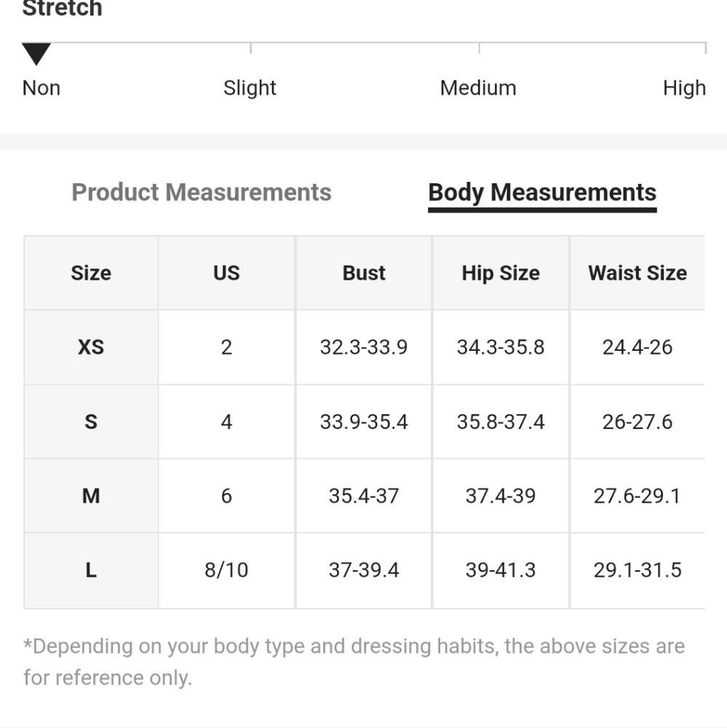Click the Non stretch label

click(41, 88)
